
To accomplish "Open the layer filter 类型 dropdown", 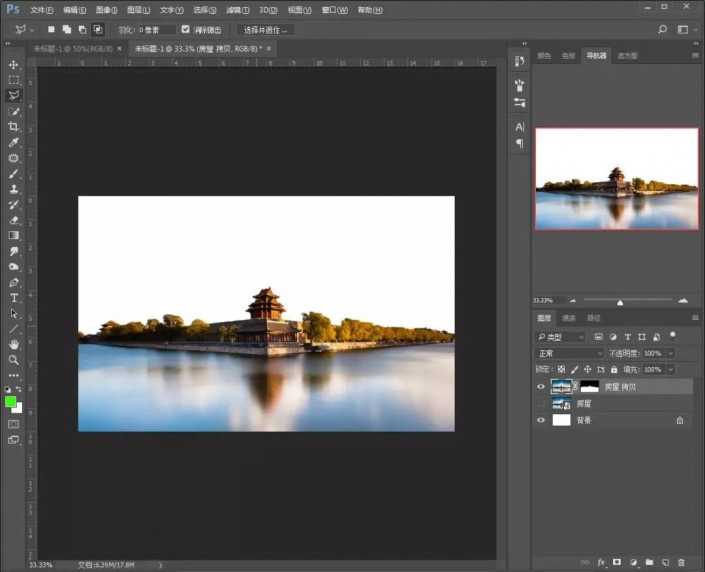I will (561, 337).
